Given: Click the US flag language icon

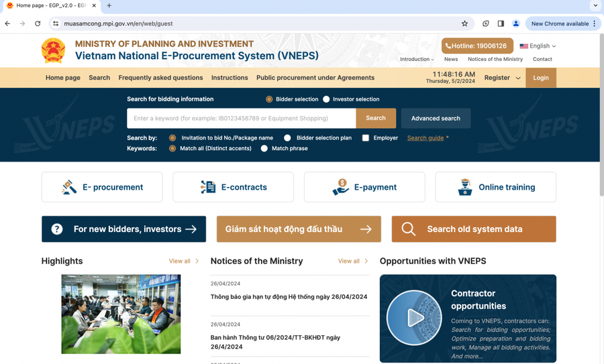Looking at the screenshot, I should tap(523, 46).
